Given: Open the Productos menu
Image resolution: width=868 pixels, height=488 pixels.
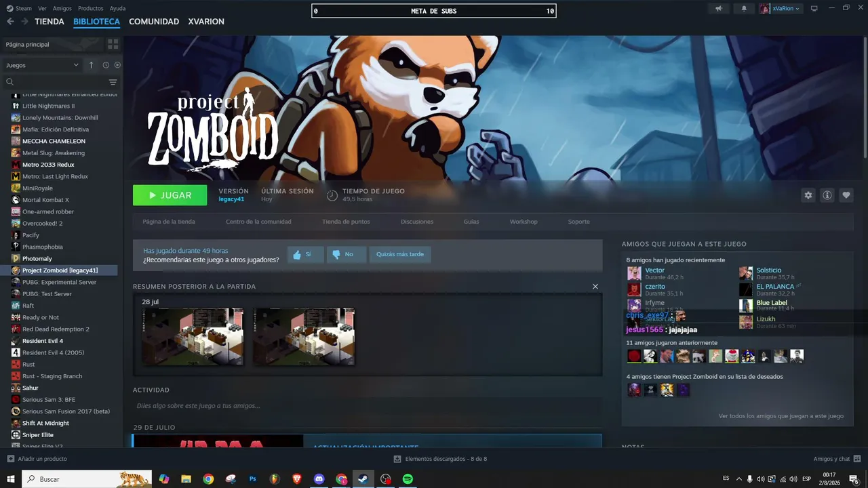Looking at the screenshot, I should pos(91,9).
